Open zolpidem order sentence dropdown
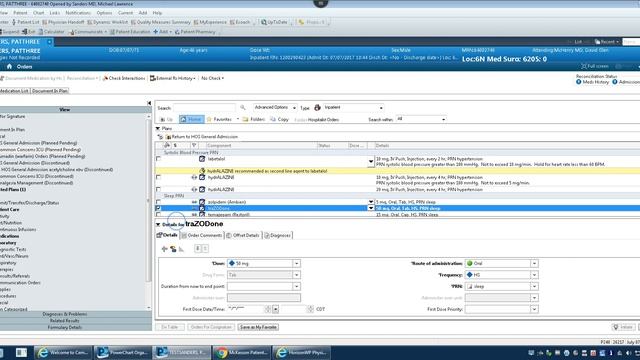640x360 pixels. tap(371, 202)
